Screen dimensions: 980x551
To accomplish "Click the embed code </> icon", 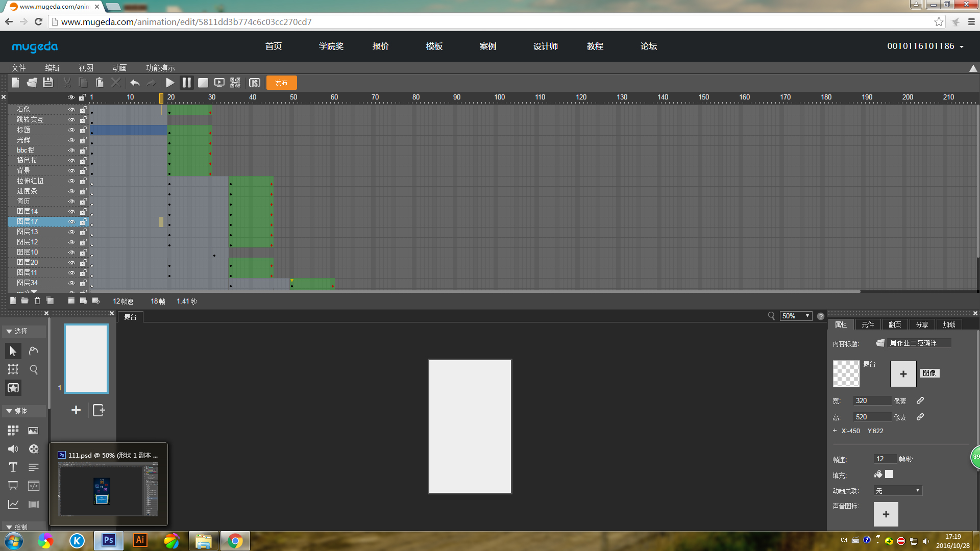I will [x=34, y=486].
